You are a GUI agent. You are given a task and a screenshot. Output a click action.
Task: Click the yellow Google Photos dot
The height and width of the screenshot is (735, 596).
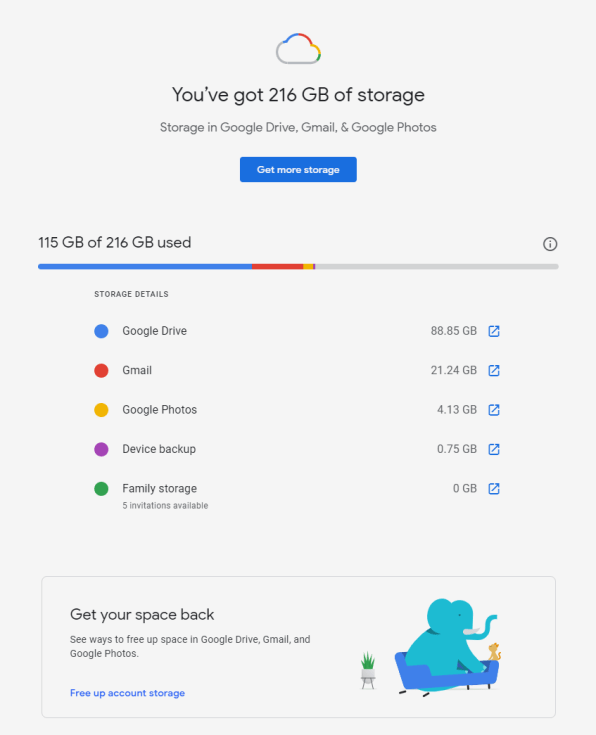(101, 410)
